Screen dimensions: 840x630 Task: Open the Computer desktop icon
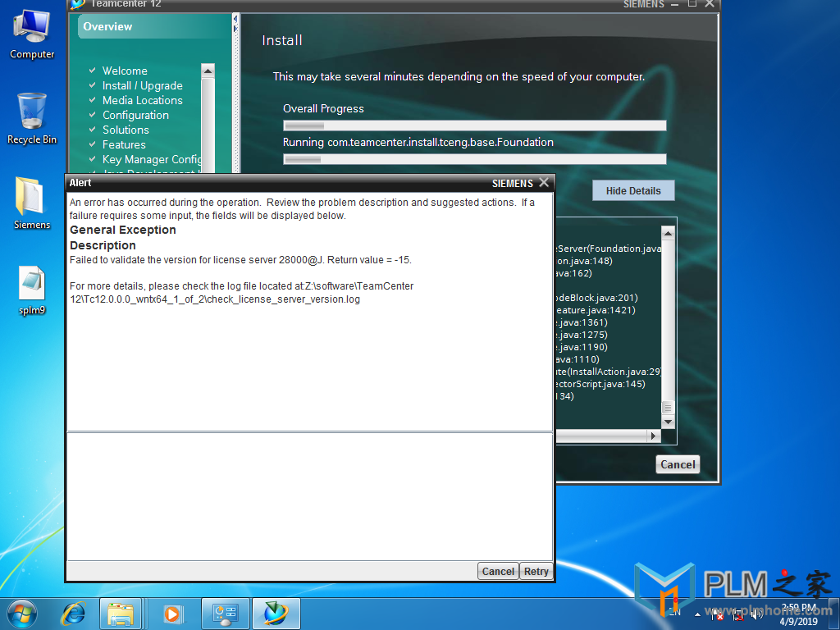pyautogui.click(x=32, y=34)
